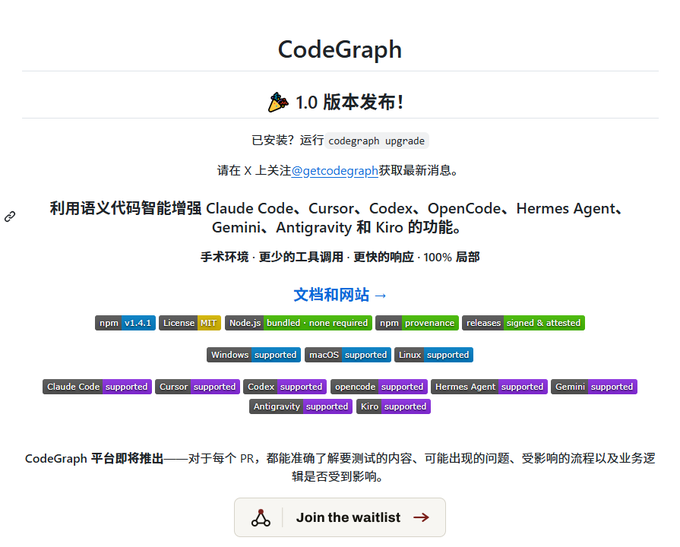Click the npm provenance badge
Viewport: 680px width, 547px height.
pyautogui.click(x=417, y=323)
